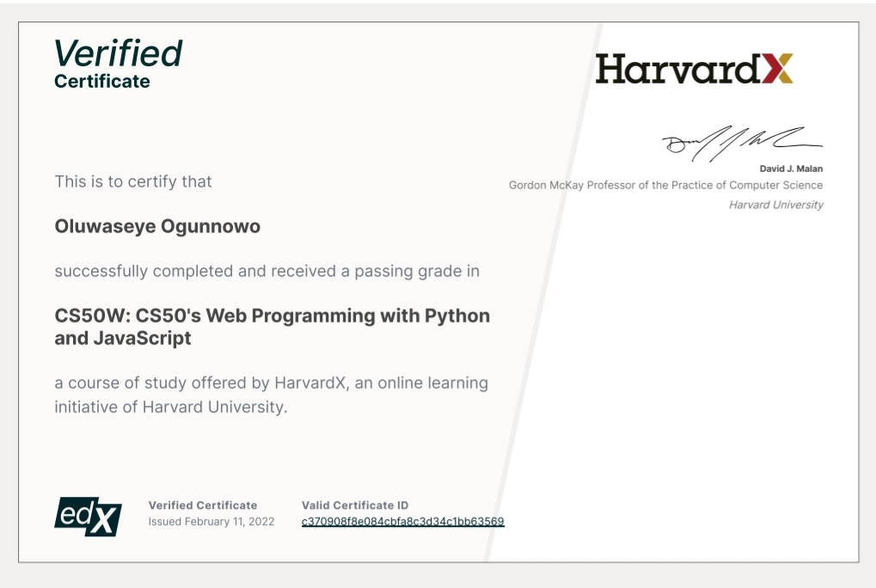Screen dimensions: 876x588
Task: Click the CS50W course title
Action: coord(272,327)
